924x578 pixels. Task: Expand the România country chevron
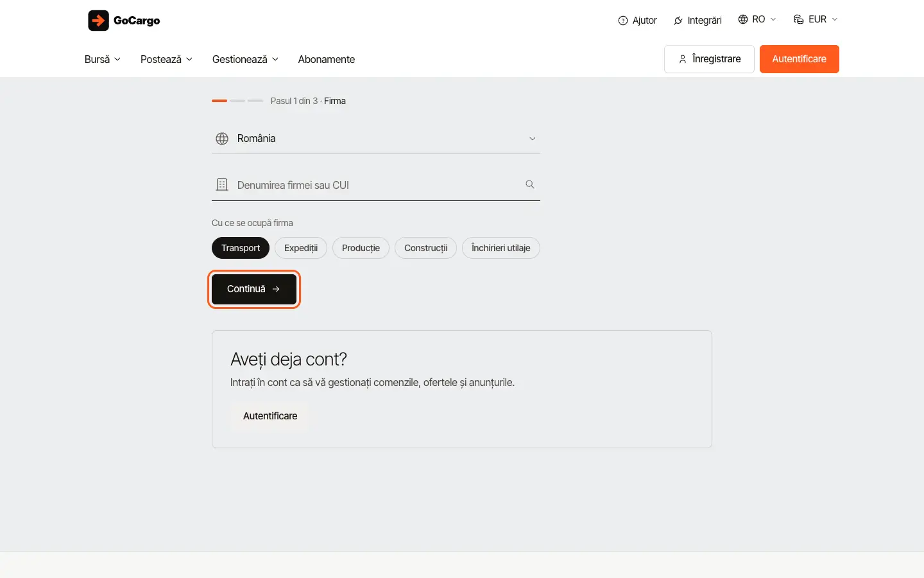(532, 139)
